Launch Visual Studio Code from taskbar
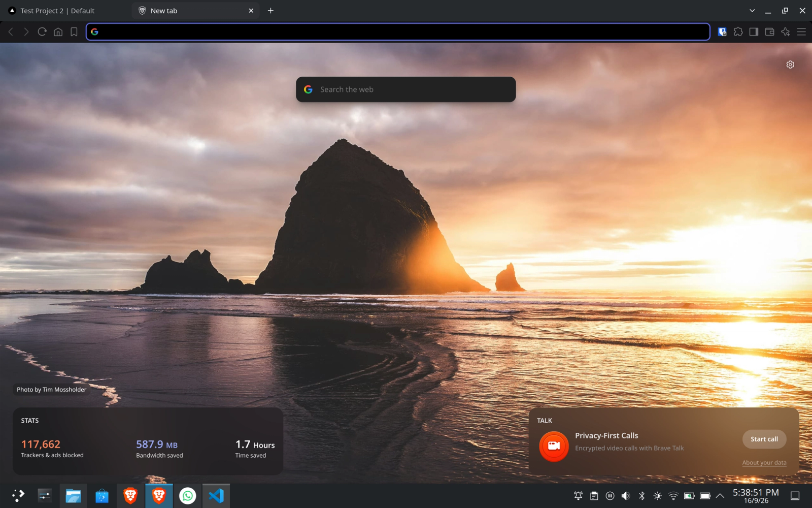The height and width of the screenshot is (508, 812). (216, 496)
